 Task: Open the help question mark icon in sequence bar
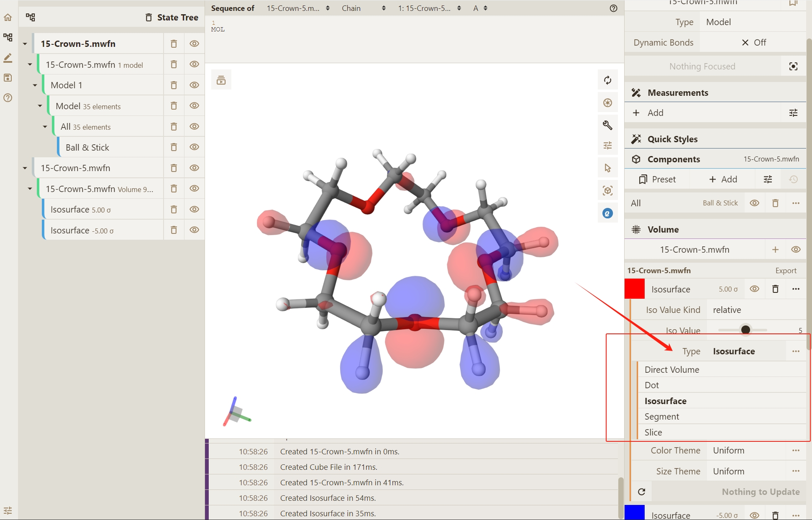[x=613, y=8]
